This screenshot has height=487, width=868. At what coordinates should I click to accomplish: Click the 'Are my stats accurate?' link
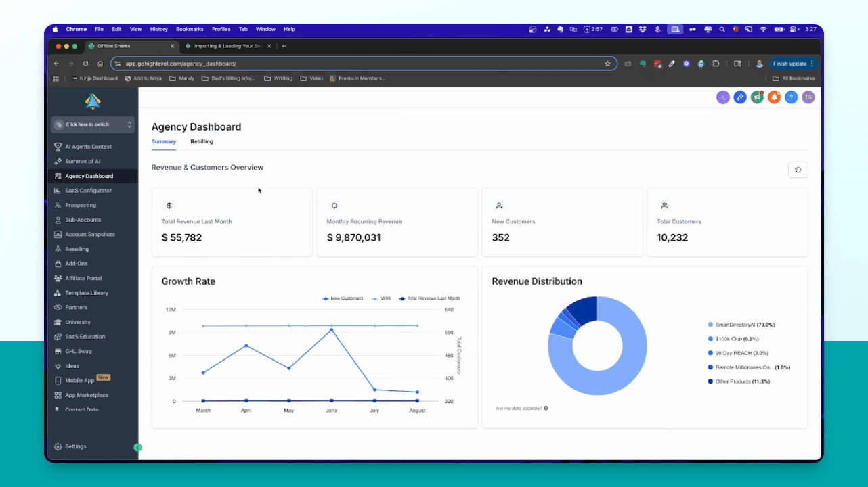(x=519, y=408)
